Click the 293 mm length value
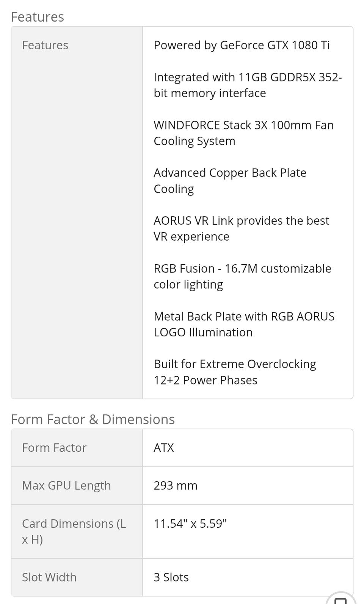The height and width of the screenshot is (604, 364). 176,486
